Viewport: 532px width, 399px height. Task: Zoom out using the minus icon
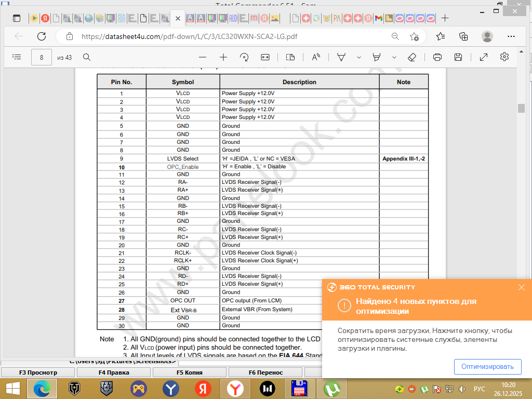203,57
